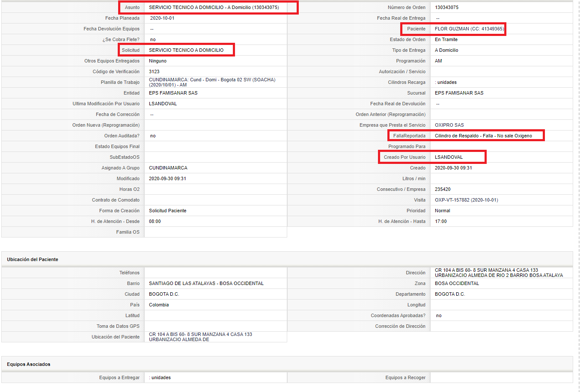Viewport: 583px width, 392px height.
Task: Click Código de Verificación value 3123
Action: point(154,71)
